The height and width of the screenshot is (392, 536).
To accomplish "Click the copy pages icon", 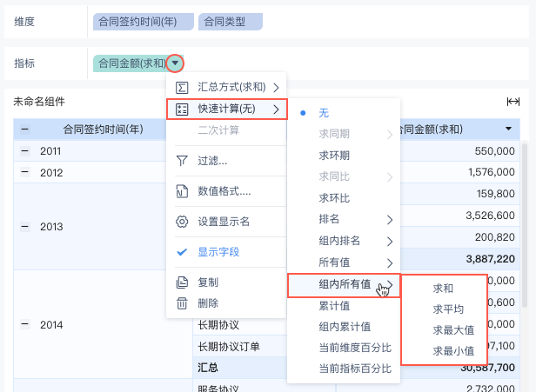I will tap(182, 282).
